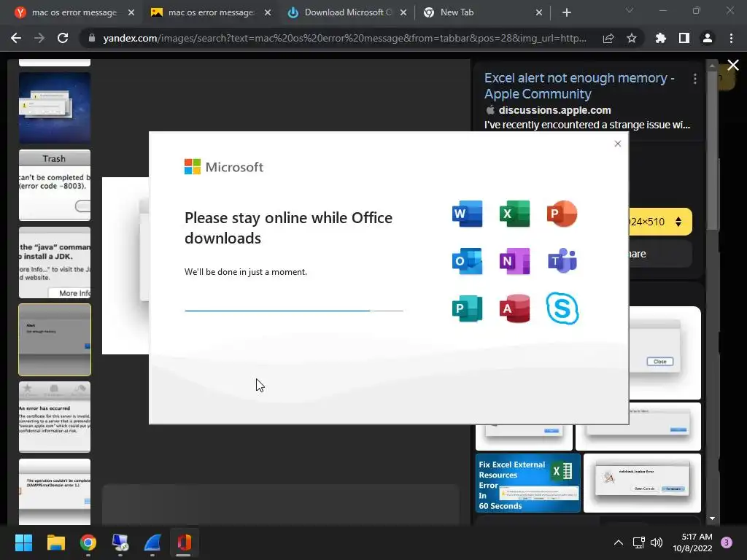Click the Access icon in Office installer

514,308
